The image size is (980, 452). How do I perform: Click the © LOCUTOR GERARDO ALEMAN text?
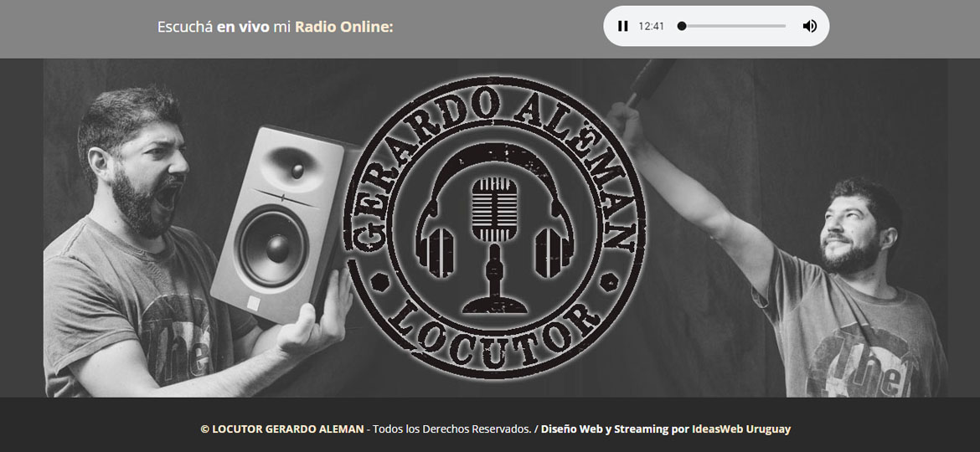[282, 429]
